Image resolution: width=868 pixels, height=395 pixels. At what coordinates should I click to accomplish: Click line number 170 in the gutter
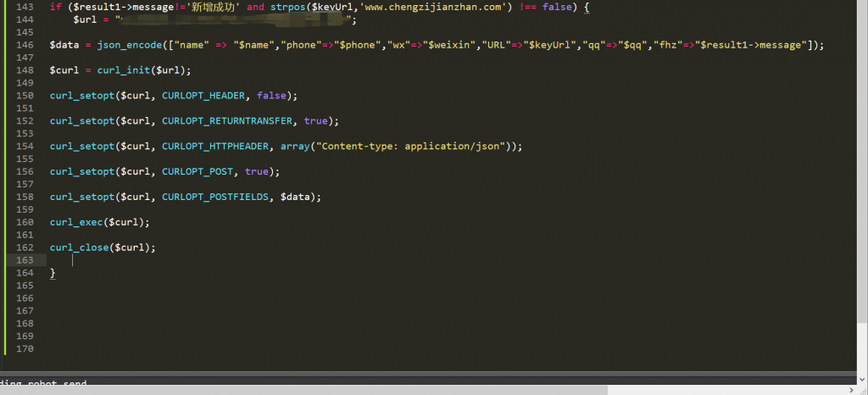25,348
